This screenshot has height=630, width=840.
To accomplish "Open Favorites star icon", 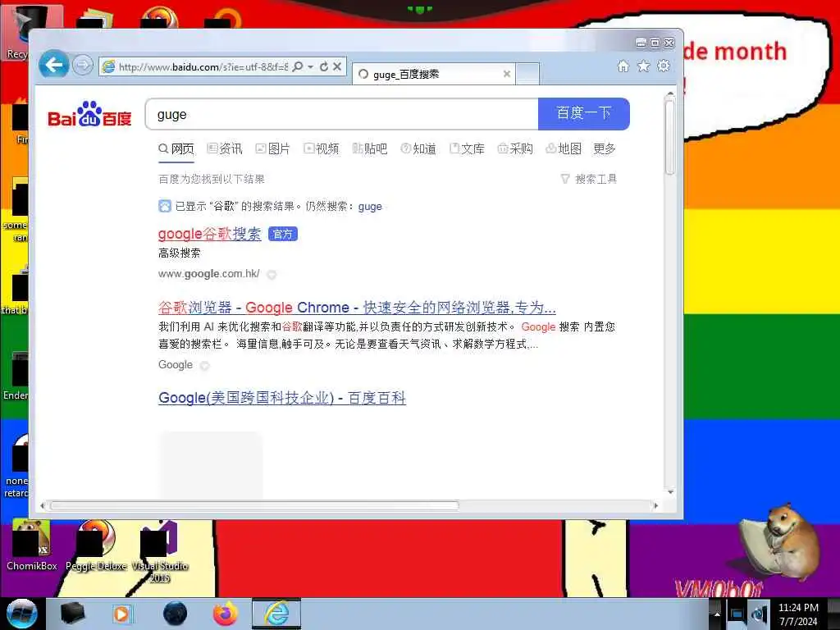I will (x=643, y=66).
